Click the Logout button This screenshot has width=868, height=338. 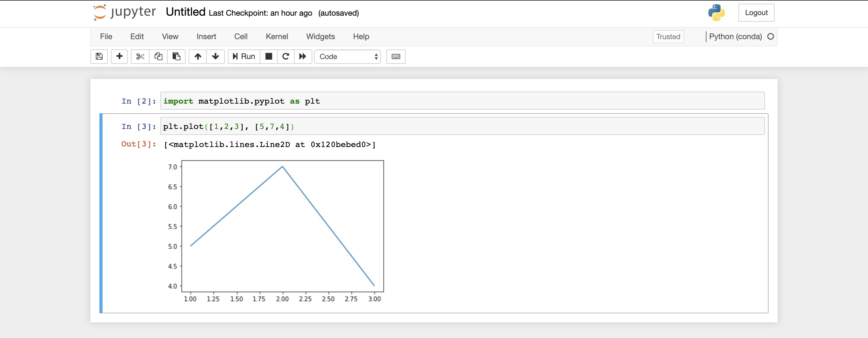(756, 13)
